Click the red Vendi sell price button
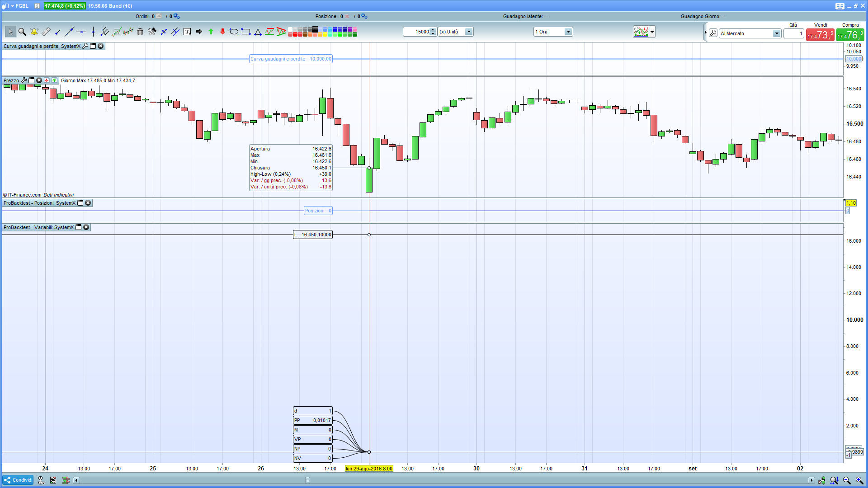The height and width of the screenshot is (488, 868). coord(820,35)
